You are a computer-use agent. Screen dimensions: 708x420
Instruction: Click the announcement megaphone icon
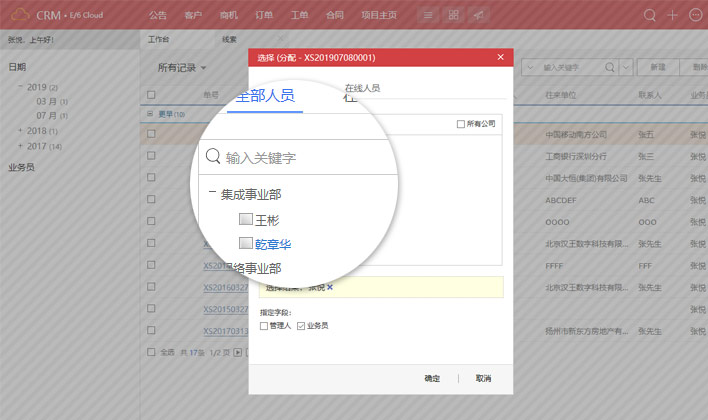pyautogui.click(x=479, y=15)
